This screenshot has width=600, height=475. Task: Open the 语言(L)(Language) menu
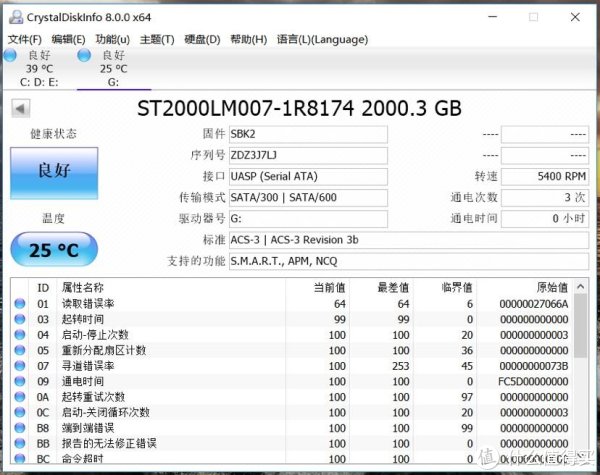pos(322,39)
